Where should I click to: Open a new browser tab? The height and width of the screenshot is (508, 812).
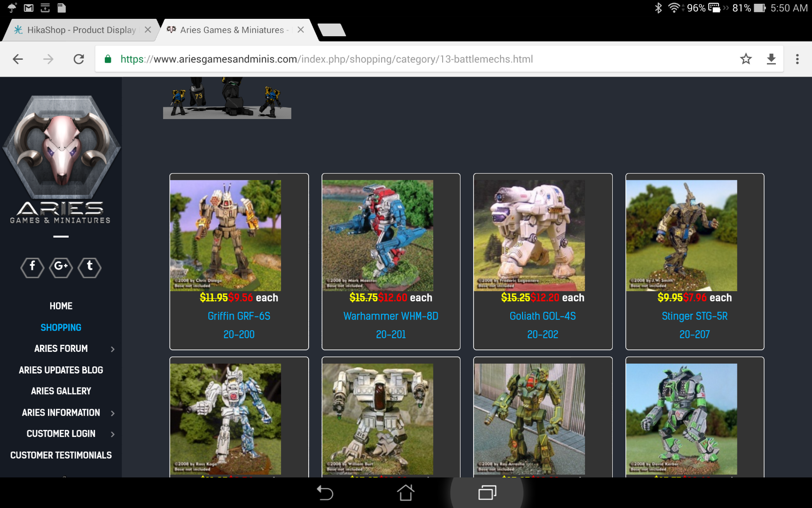(332, 30)
